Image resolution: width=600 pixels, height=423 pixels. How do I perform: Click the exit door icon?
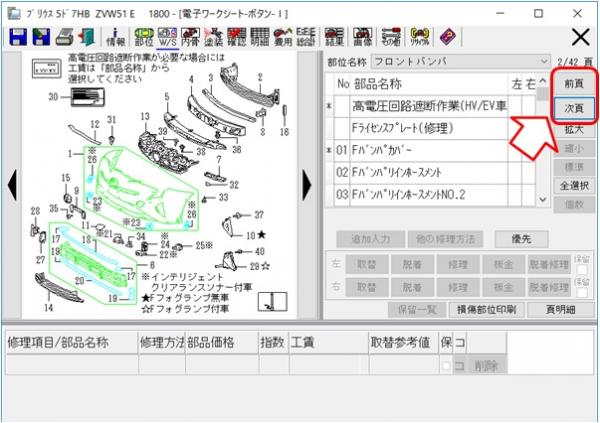pos(86,37)
